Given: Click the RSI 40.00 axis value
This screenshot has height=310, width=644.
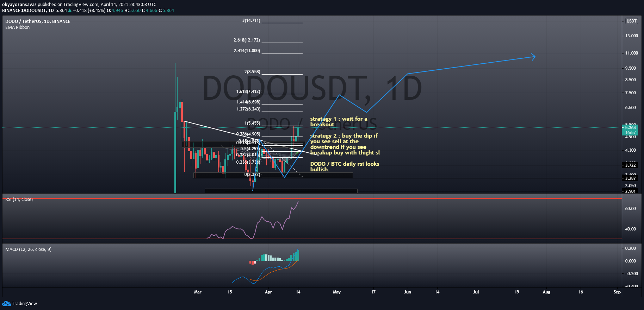Looking at the screenshot, I should point(631,229).
